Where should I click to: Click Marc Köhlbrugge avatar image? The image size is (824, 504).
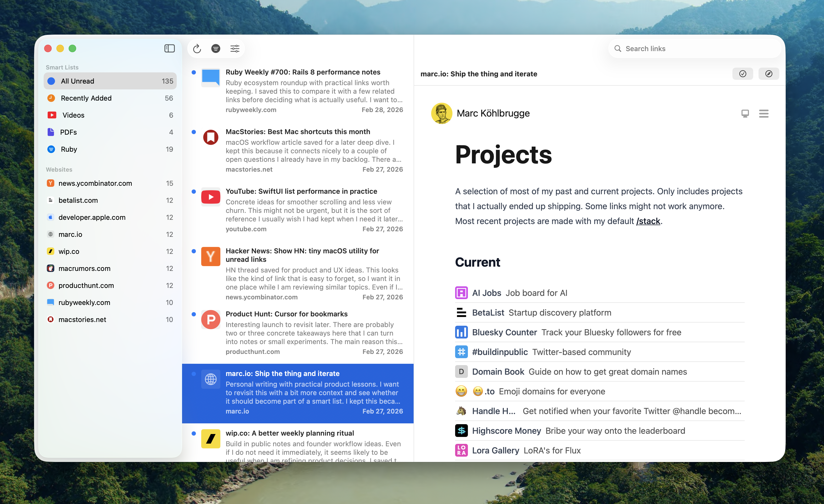coord(442,113)
